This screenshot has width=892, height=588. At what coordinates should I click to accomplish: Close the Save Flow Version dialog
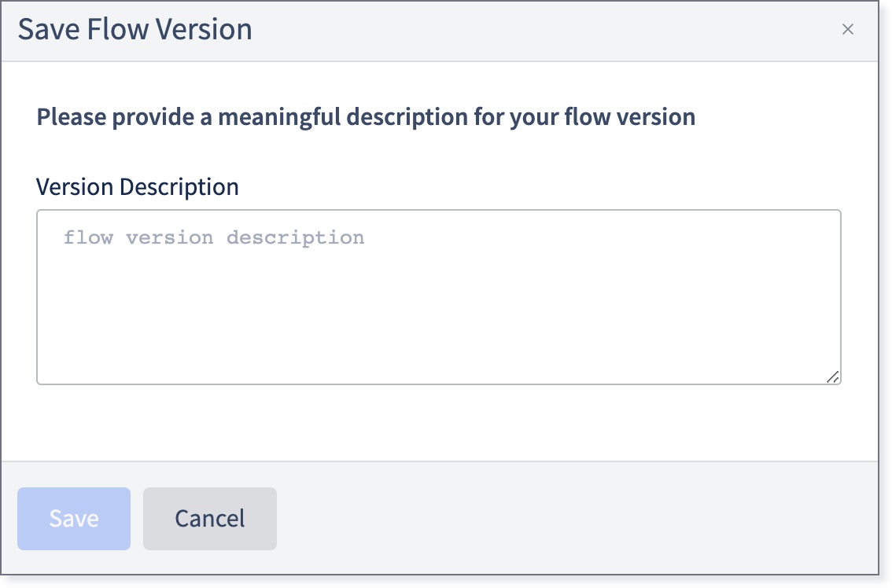coord(848,29)
